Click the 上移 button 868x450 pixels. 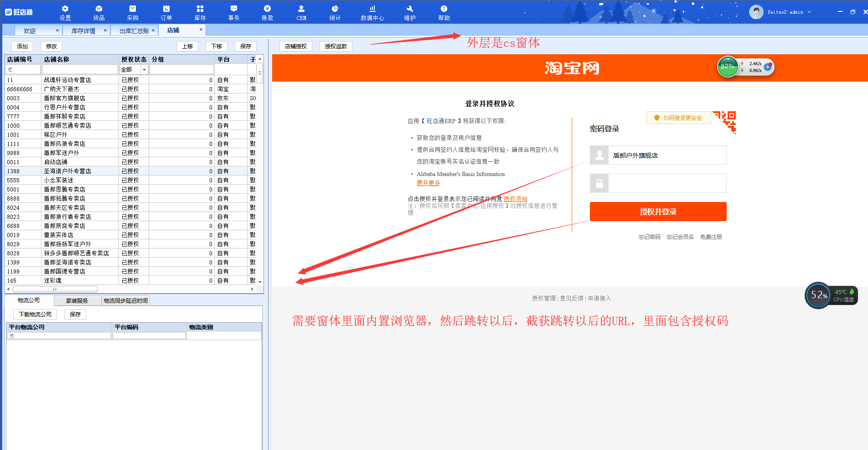[187, 46]
